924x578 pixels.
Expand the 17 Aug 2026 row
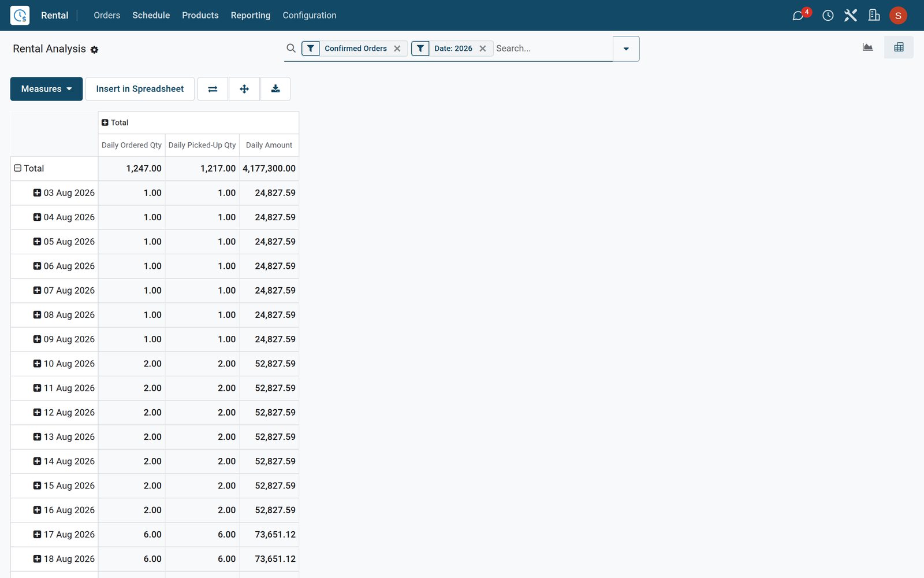coord(64,535)
